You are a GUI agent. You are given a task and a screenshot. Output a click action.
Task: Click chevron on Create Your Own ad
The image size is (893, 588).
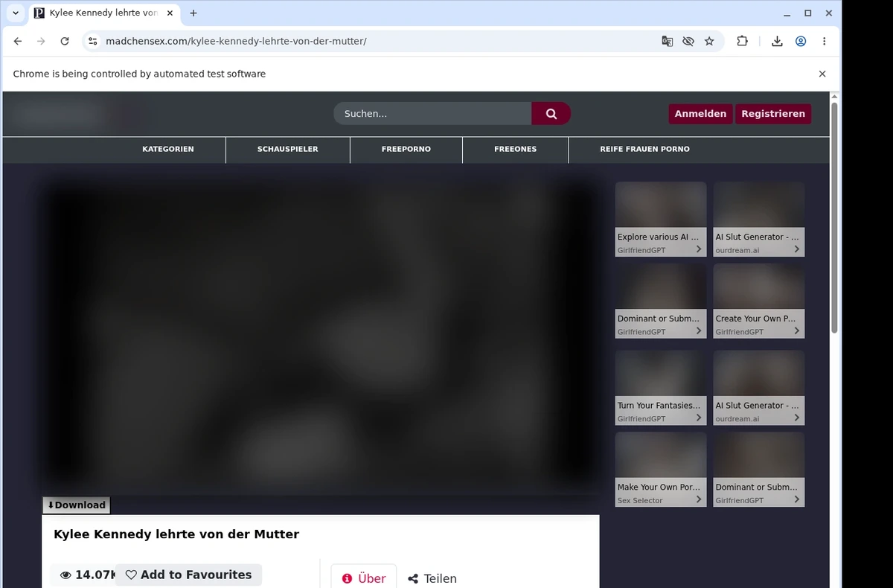(797, 331)
